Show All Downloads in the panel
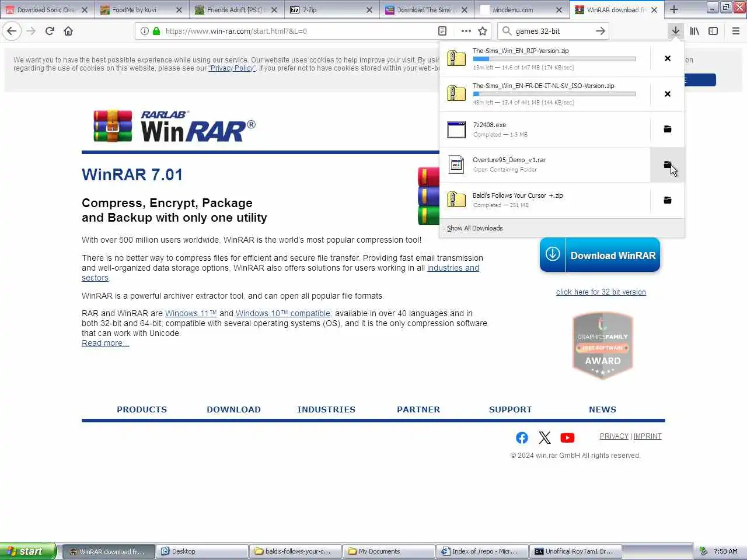Image resolution: width=747 pixels, height=560 pixels. tap(475, 228)
